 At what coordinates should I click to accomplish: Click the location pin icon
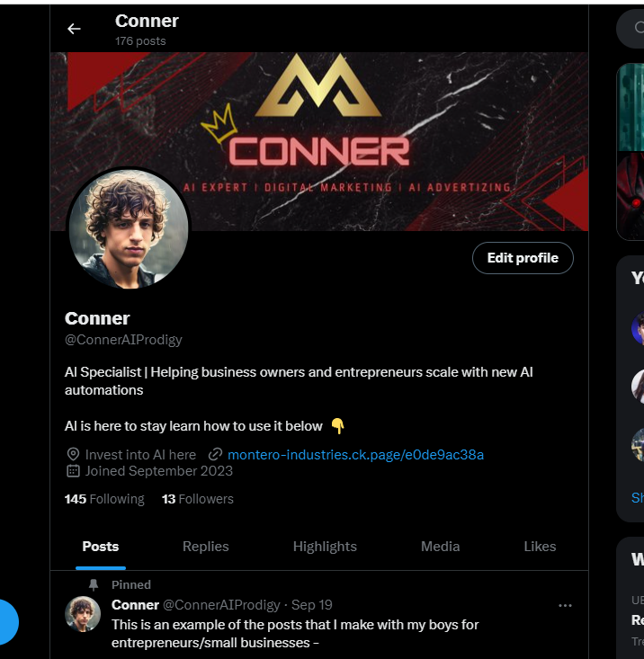point(73,454)
